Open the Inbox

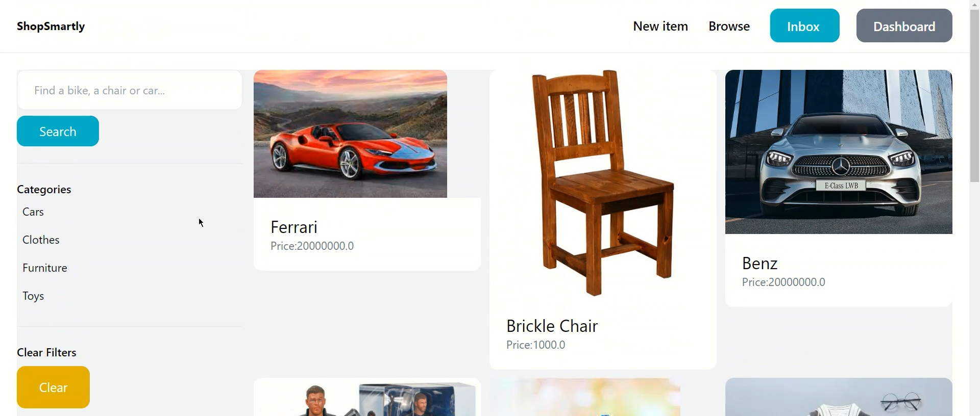point(804,25)
